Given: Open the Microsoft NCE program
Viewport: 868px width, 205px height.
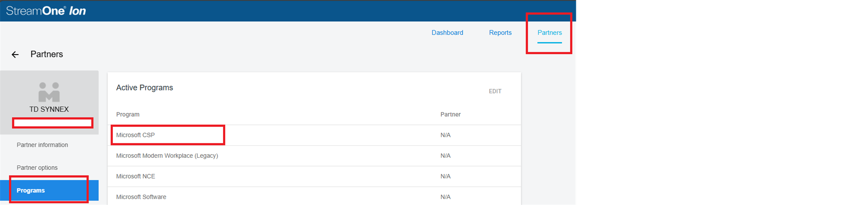Looking at the screenshot, I should coord(135,176).
